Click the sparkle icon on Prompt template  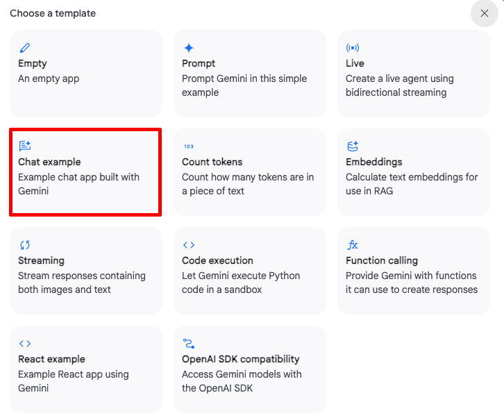pos(189,48)
